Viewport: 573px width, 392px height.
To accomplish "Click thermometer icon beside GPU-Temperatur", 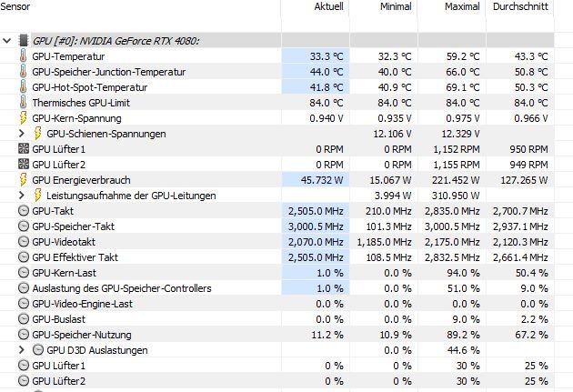I will coord(23,55).
